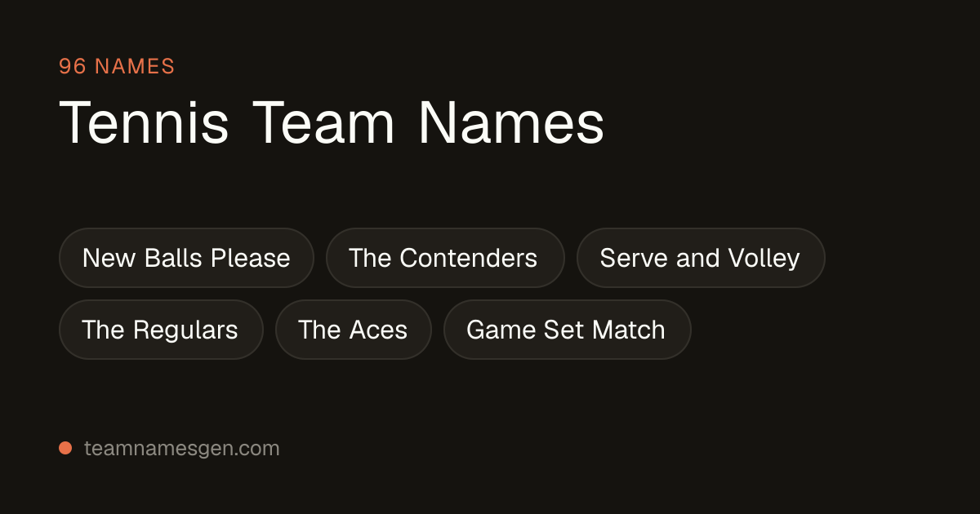The image size is (980, 514).
Task: Choose the Game Set Match pill
Action: pyautogui.click(x=567, y=330)
